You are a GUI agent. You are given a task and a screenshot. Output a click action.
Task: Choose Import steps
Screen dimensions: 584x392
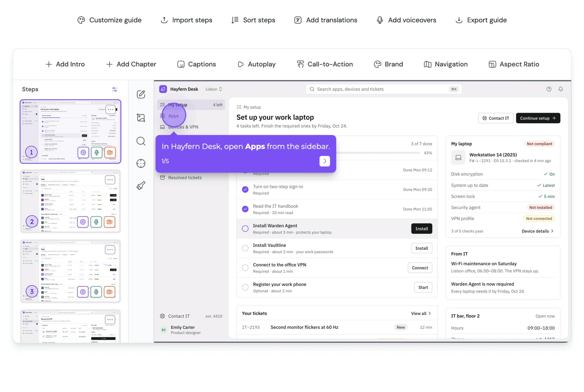click(x=187, y=20)
